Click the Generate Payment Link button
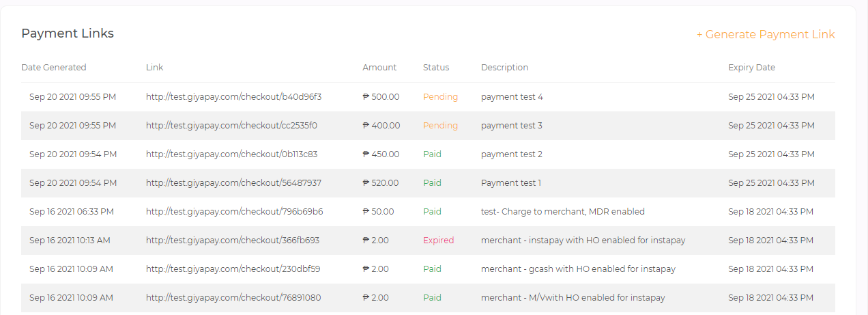868x315 pixels. 766,34
